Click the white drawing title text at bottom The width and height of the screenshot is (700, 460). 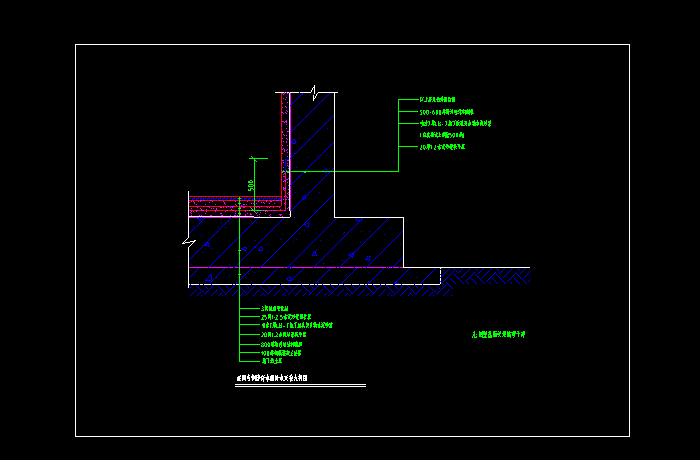click(271, 379)
